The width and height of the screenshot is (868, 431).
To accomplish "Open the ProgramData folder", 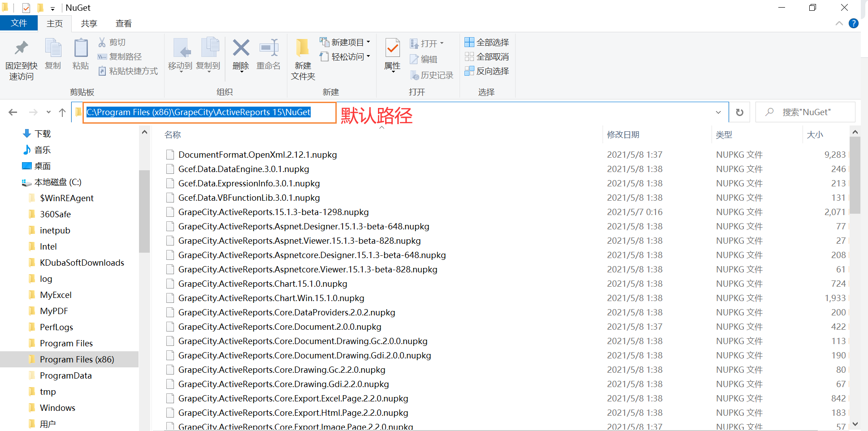I will coord(65,375).
